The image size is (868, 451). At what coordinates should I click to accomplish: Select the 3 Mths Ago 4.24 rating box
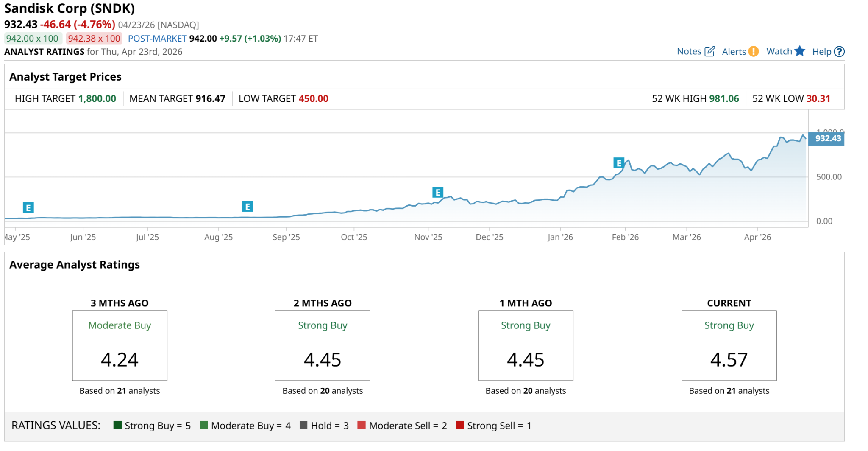(120, 345)
